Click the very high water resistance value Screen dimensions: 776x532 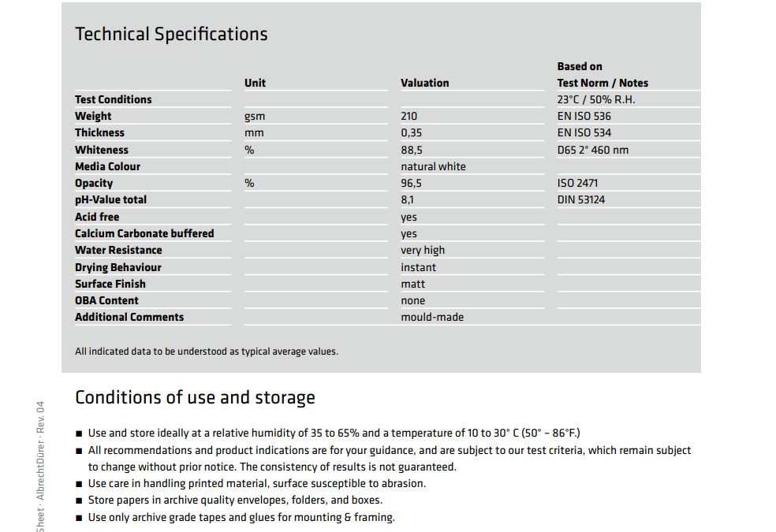pos(423,250)
